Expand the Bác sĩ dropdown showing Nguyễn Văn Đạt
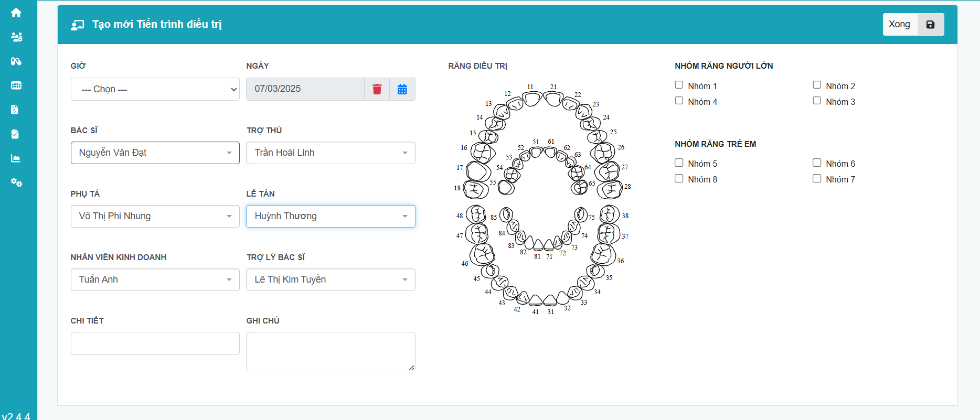The width and height of the screenshot is (980, 420). click(x=155, y=153)
